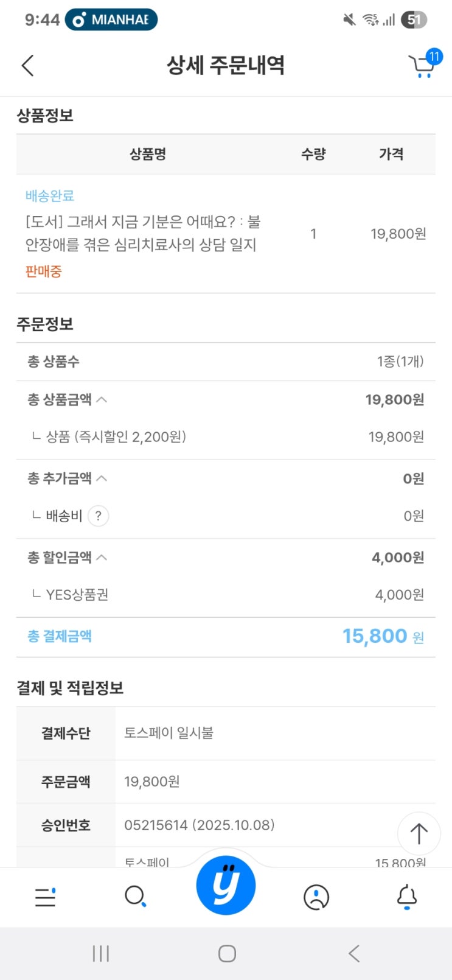Open notifications bell icon
The height and width of the screenshot is (980, 452).
point(406,897)
